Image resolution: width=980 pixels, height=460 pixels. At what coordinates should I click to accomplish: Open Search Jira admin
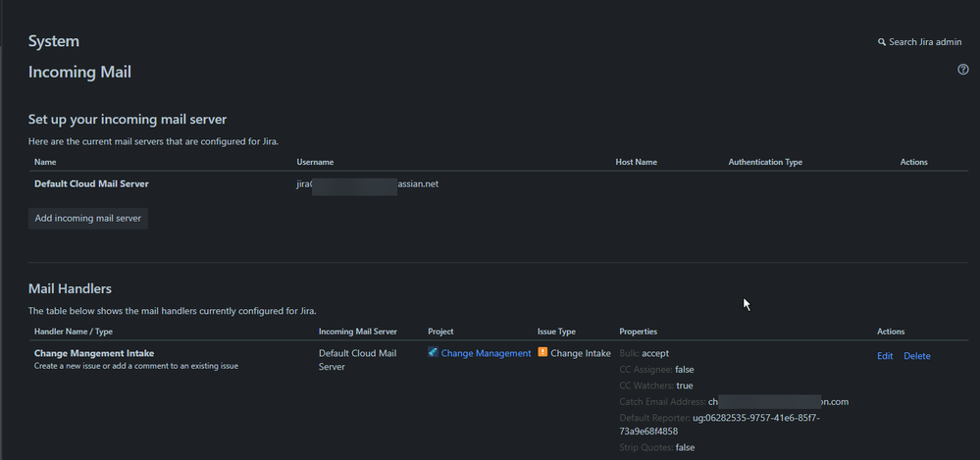919,42
